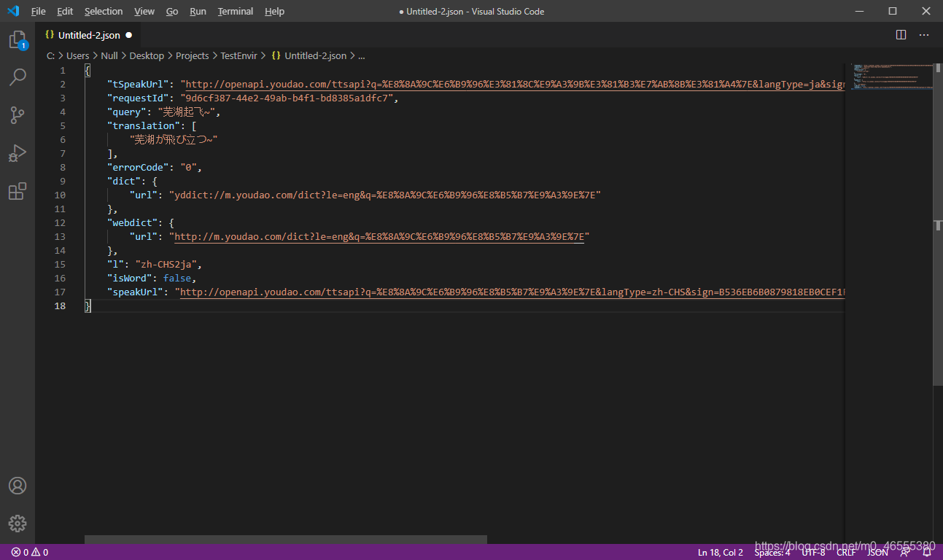
Task: Open the Search view icon
Action: click(18, 77)
